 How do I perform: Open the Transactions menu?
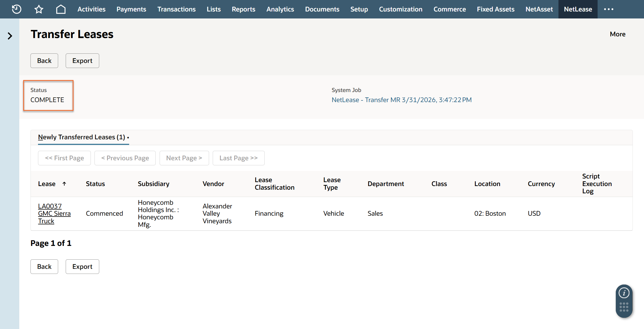[x=176, y=9]
